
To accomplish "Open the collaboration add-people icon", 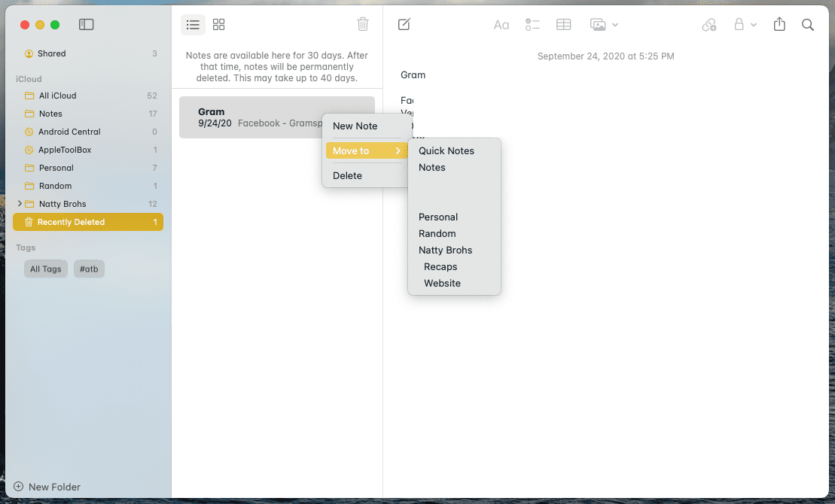I will point(709,25).
